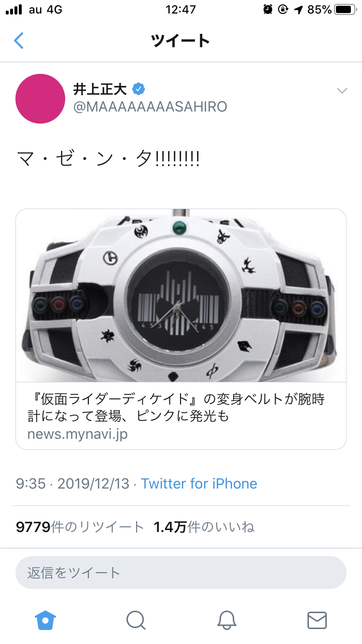
Task: Tap the magenta profile avatar
Action: (40, 98)
